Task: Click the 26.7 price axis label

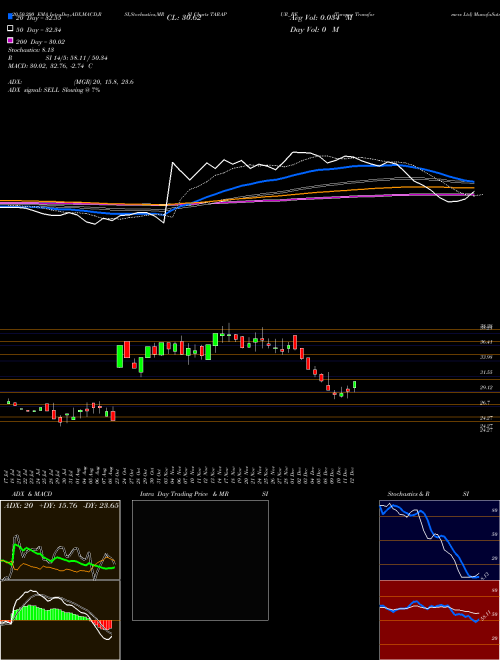Action: click(485, 403)
